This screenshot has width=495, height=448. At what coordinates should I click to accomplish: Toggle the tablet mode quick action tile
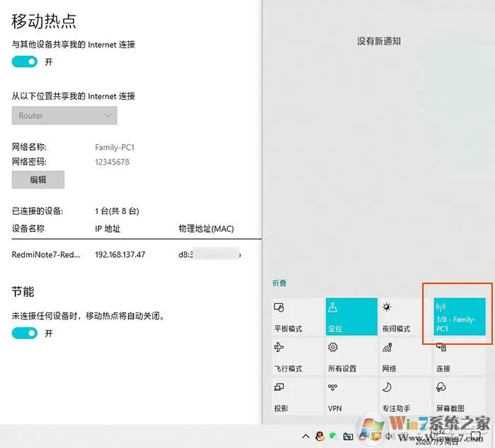point(297,317)
